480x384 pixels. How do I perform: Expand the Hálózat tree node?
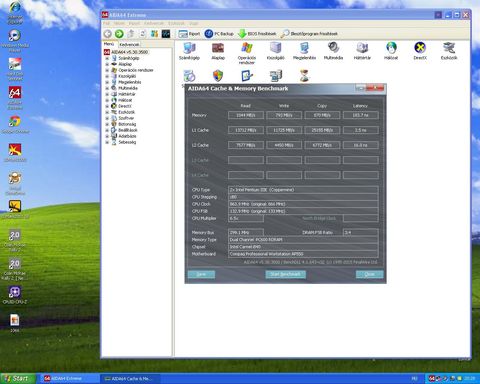pos(107,100)
